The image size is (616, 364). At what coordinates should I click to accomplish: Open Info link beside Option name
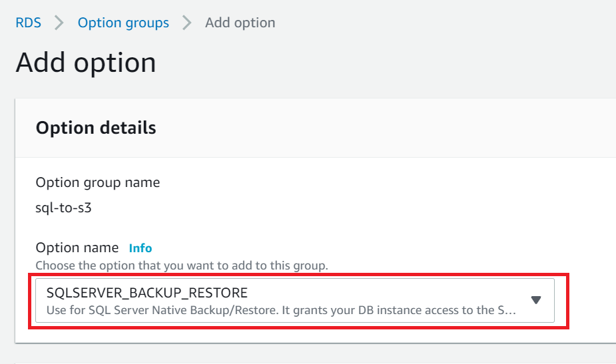141,248
